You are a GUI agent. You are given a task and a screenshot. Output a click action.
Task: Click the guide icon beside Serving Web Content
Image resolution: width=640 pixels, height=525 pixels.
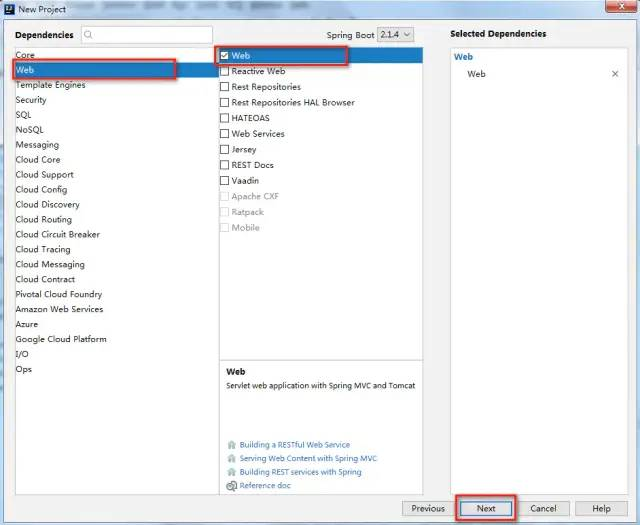point(231,458)
